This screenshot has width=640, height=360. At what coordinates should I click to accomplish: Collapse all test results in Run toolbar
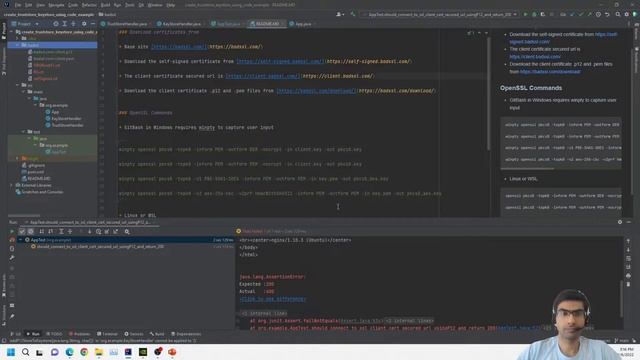click(x=70, y=231)
